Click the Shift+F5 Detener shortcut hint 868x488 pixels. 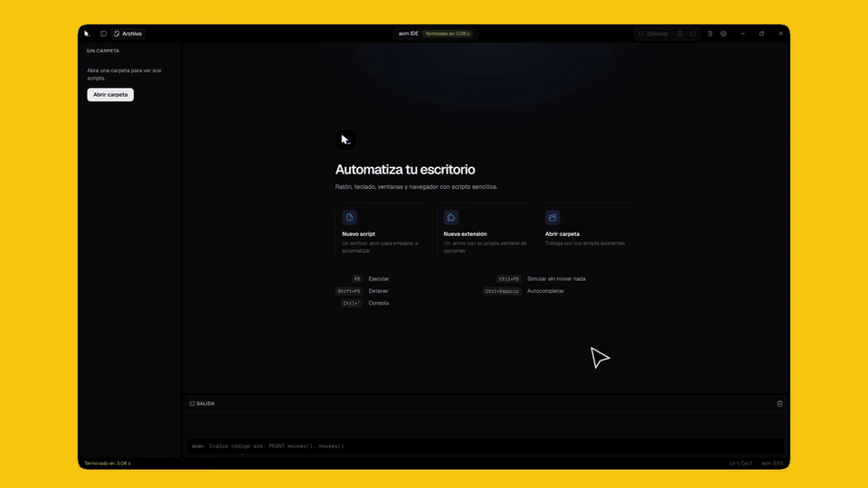tap(362, 291)
